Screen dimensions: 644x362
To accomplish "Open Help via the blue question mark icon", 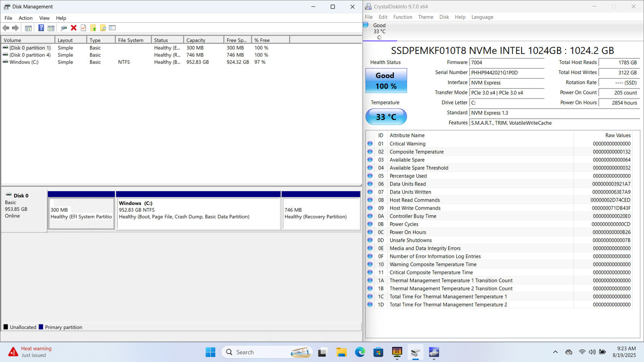I will click(41, 28).
